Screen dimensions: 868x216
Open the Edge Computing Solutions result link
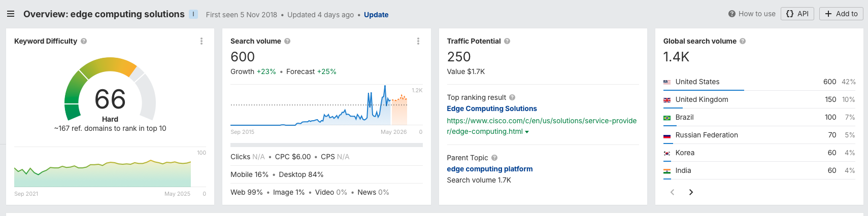coord(491,109)
